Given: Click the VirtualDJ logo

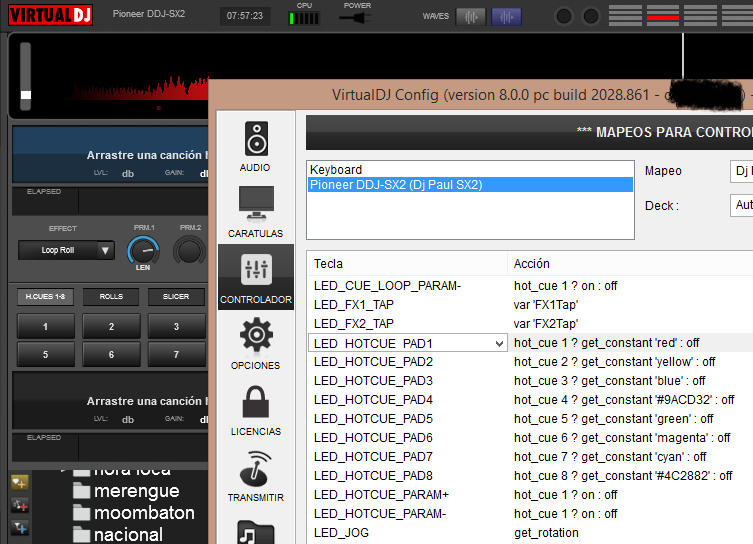Looking at the screenshot, I should pyautogui.click(x=51, y=15).
